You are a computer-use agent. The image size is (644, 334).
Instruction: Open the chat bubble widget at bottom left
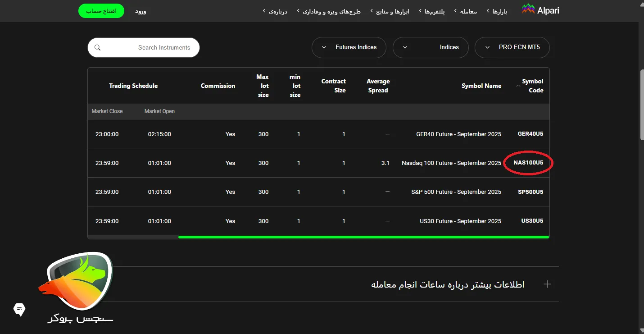[19, 310]
